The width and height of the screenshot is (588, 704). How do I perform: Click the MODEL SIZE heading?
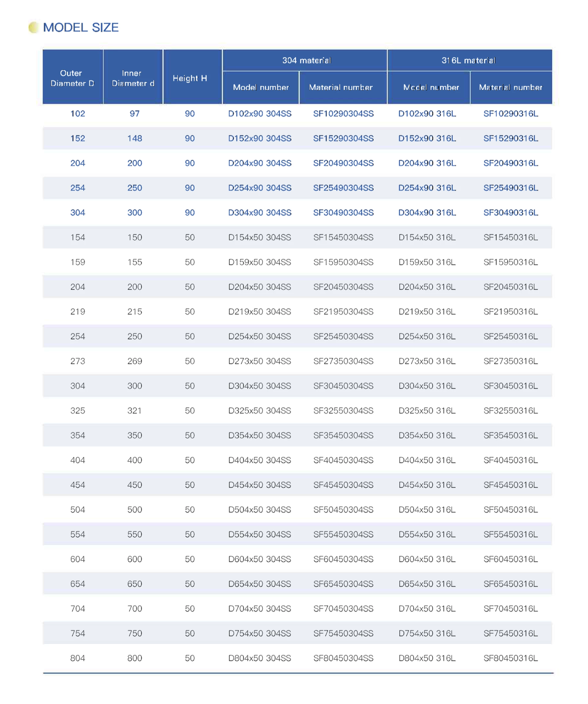(x=81, y=28)
